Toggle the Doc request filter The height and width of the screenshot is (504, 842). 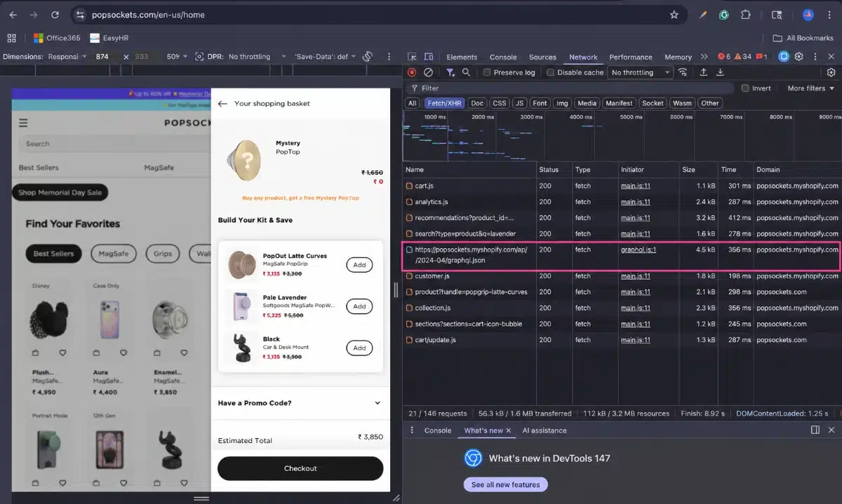[x=477, y=103]
